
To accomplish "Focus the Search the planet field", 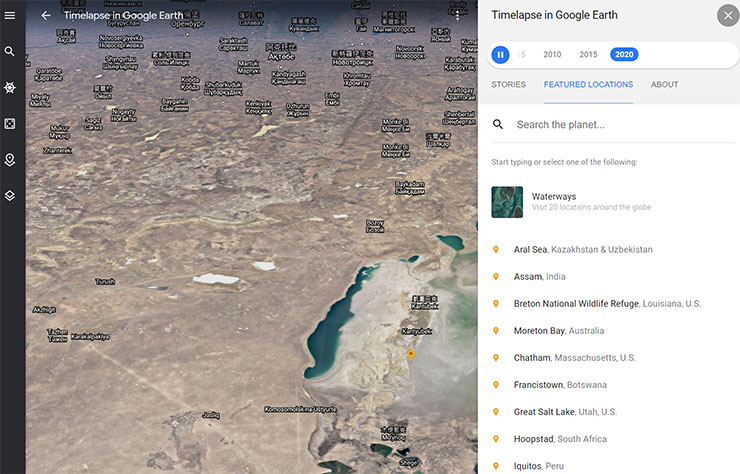I will click(614, 125).
